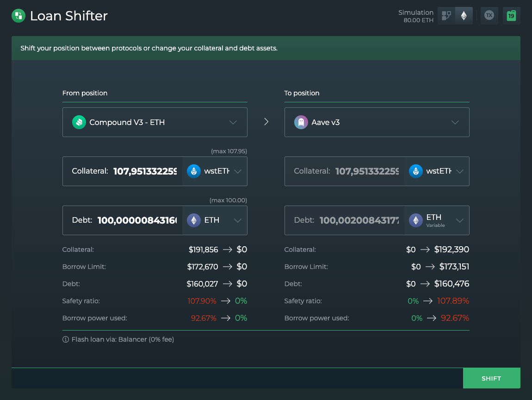Click the From borrow limit value $172,670
532x400 pixels.
point(203,267)
